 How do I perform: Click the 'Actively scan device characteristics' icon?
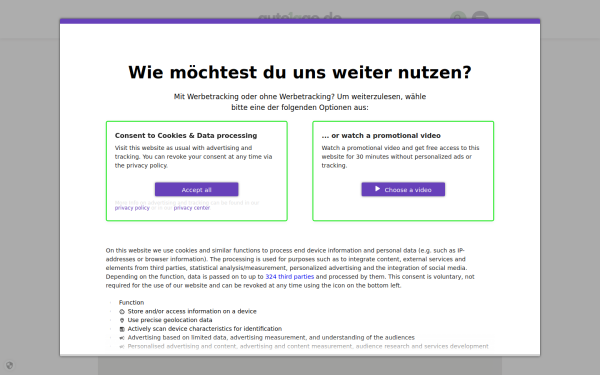tap(122, 329)
